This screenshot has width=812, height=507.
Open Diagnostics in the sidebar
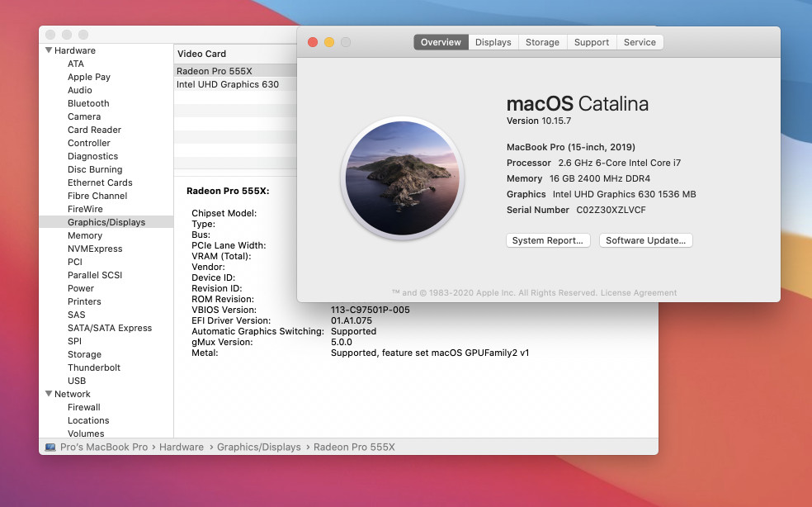click(92, 156)
